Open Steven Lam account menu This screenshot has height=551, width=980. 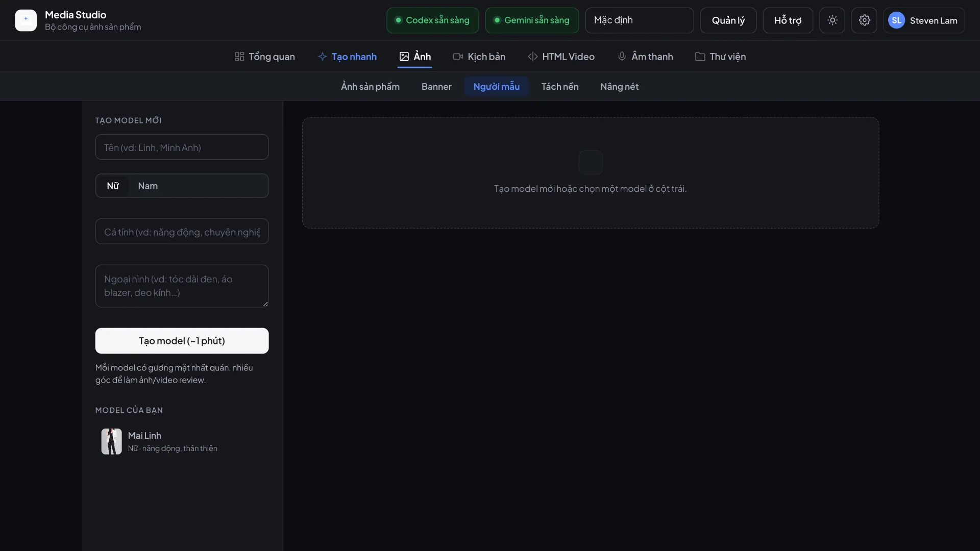click(x=924, y=20)
